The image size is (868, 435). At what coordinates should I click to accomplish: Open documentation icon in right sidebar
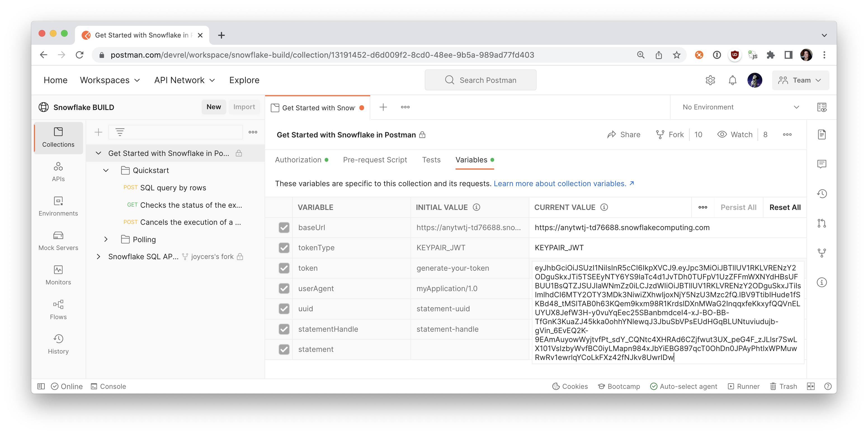tap(822, 135)
